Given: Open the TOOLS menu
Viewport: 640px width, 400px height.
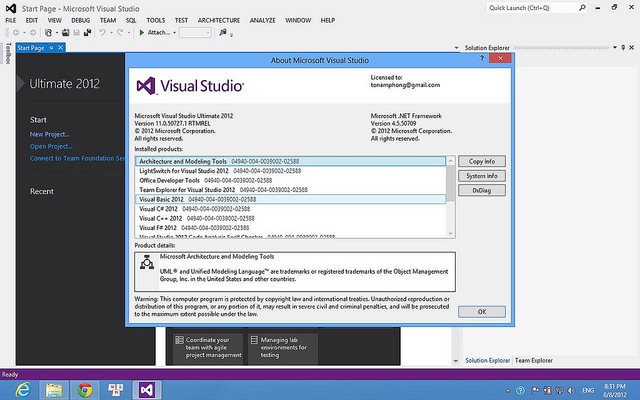Looking at the screenshot, I should click(156, 20).
